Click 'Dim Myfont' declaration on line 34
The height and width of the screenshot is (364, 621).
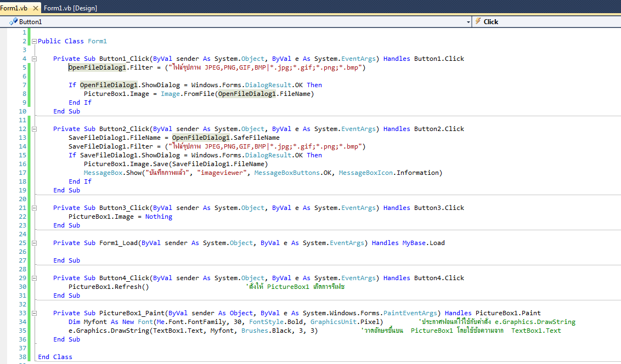coord(88,322)
